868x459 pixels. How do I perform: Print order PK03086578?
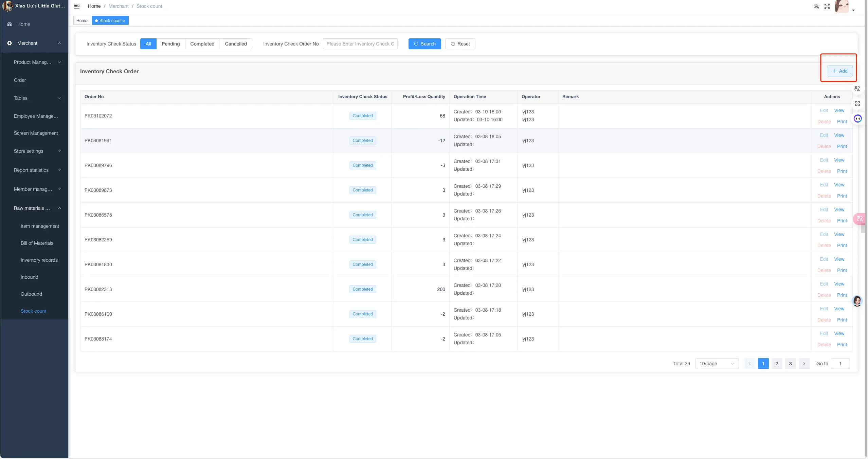click(842, 221)
